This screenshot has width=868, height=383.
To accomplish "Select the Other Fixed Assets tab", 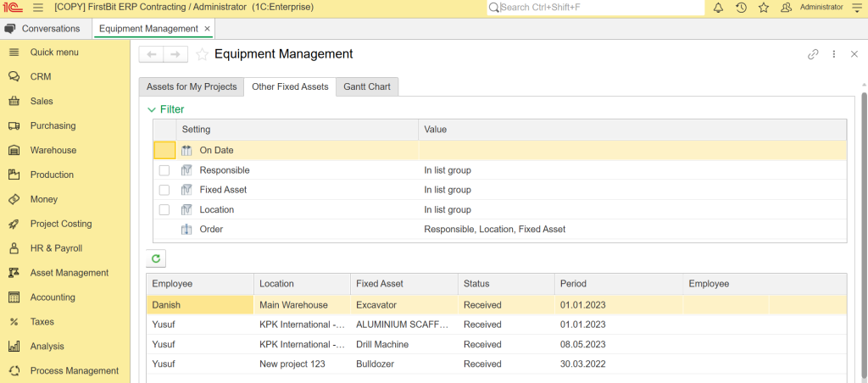I will (290, 87).
